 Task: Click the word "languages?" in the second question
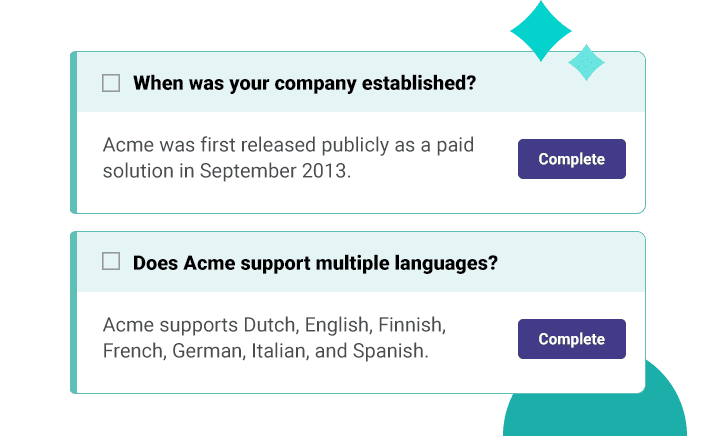[x=446, y=263]
